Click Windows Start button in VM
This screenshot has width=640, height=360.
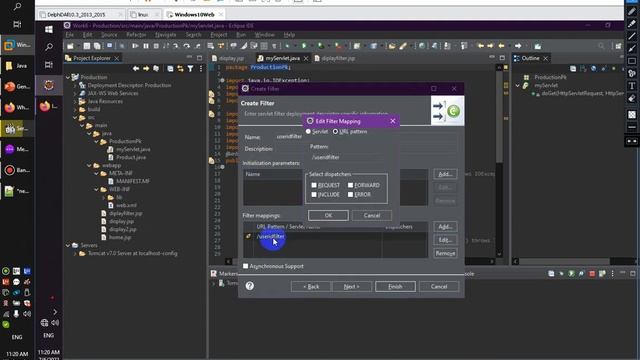pyautogui.click(x=49, y=29)
